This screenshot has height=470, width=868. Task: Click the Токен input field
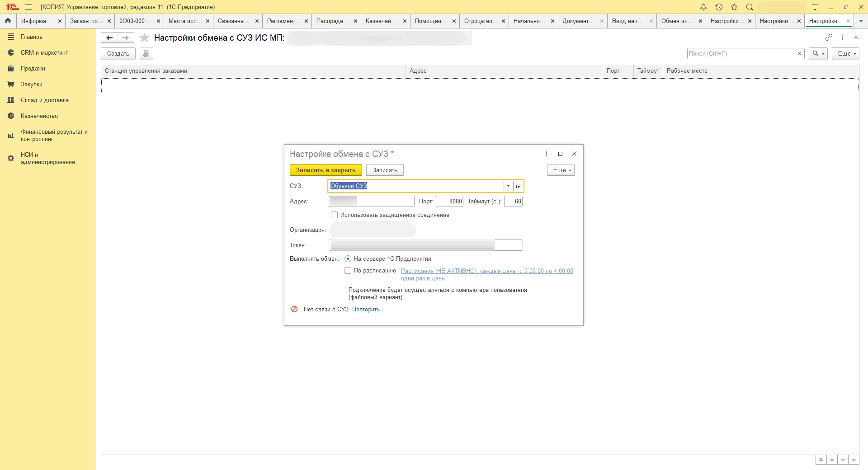(425, 245)
